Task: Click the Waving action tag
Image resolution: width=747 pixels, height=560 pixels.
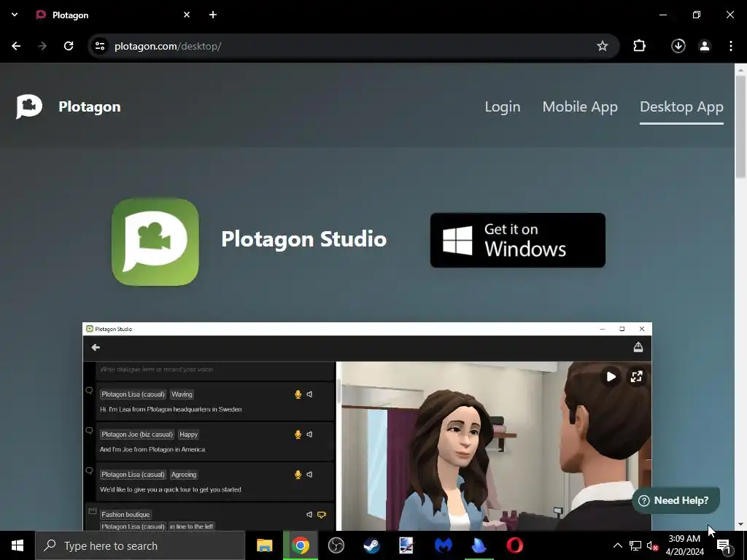Action: 182,394
